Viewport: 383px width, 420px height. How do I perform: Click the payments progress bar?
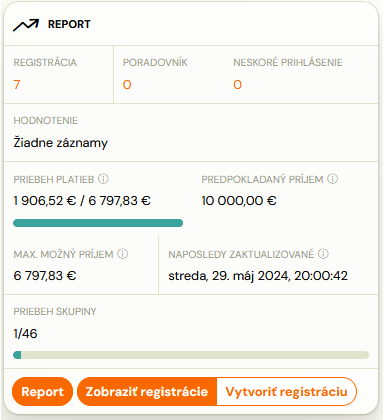(98, 223)
